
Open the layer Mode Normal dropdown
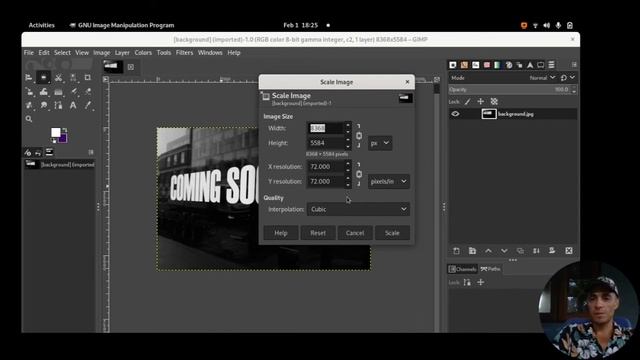542,78
